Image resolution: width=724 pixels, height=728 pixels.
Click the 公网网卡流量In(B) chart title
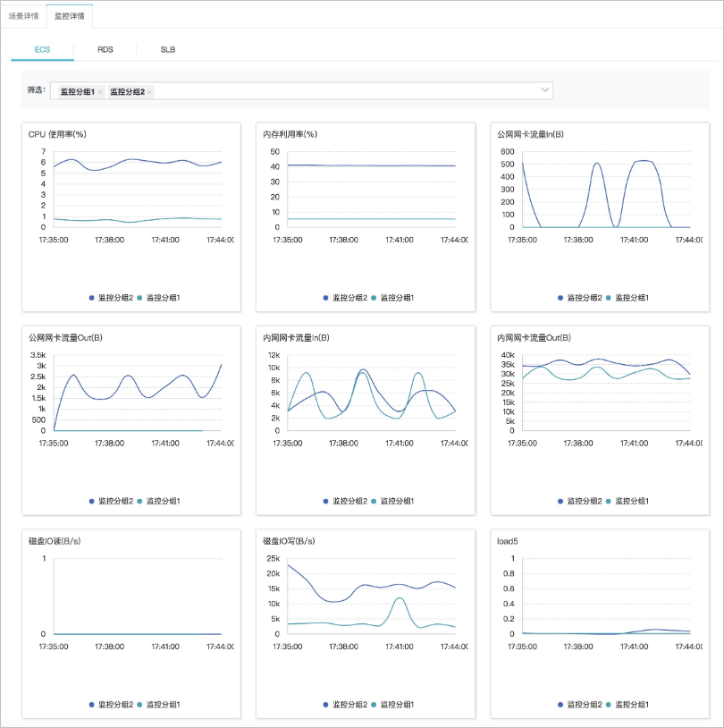pos(530,134)
